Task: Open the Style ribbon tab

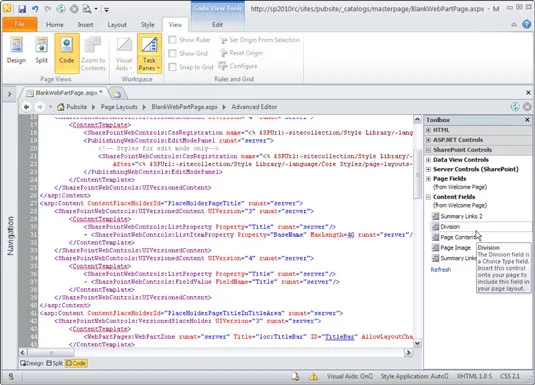Action: (x=148, y=25)
